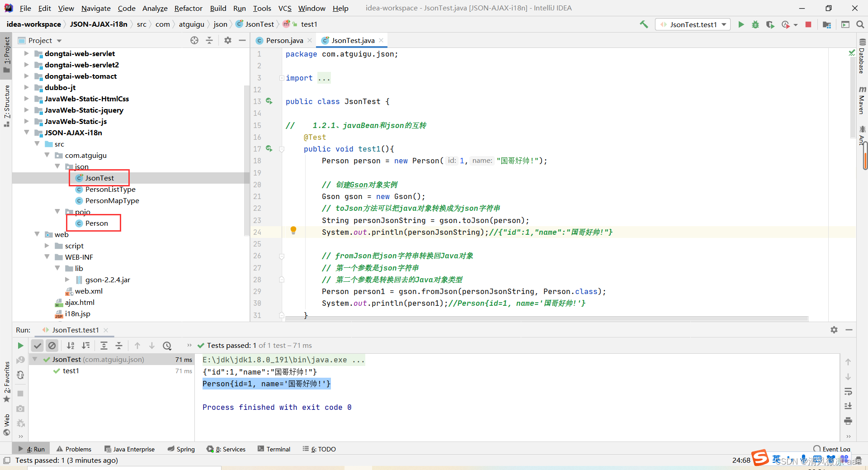The image size is (868, 470).
Task: Hide the Project tool window
Action: [242, 40]
